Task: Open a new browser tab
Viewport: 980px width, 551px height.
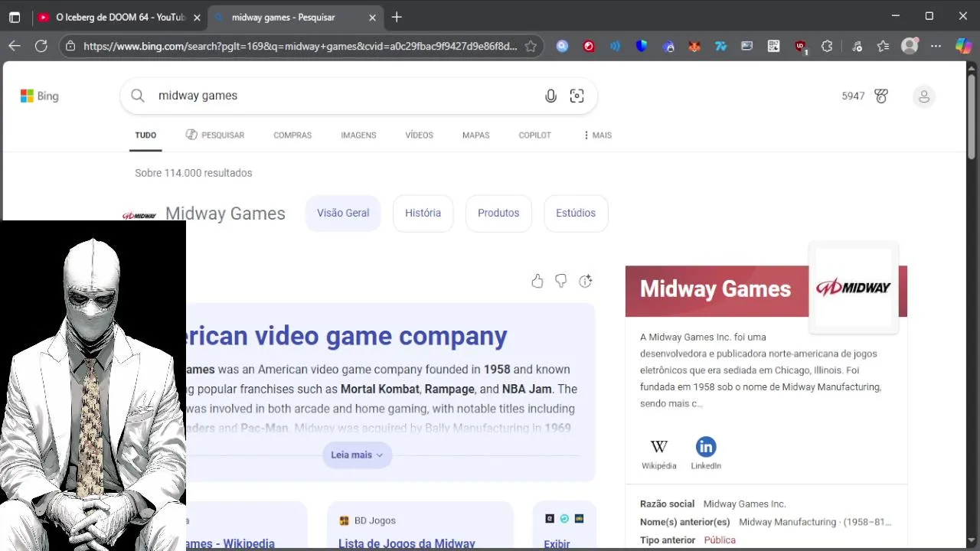Action: (x=397, y=17)
